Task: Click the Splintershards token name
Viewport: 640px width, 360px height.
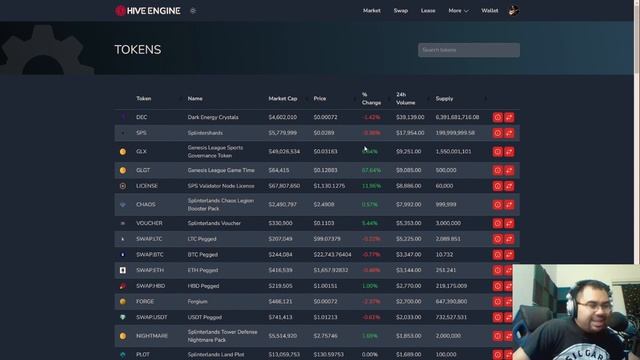Action: tap(205, 133)
